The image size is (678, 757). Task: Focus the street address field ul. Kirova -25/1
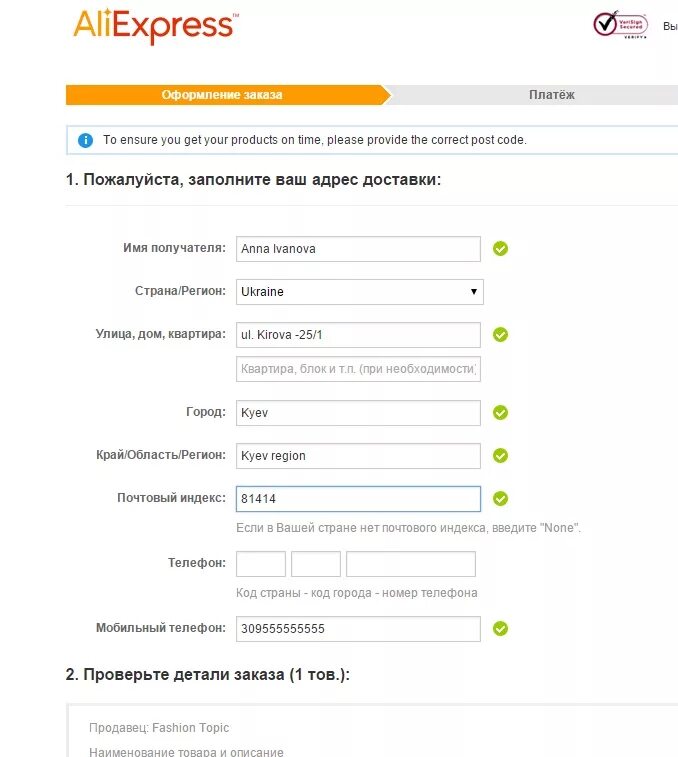click(x=358, y=335)
